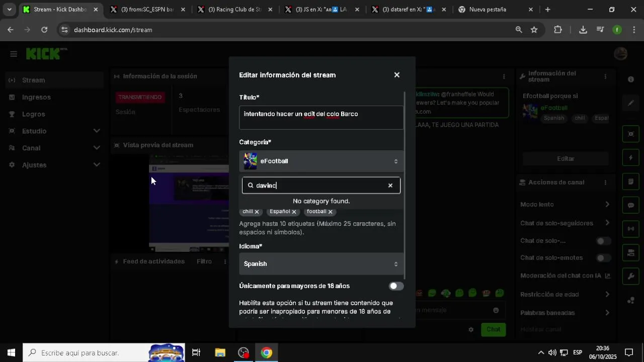Send message with the Chat button
The height and width of the screenshot is (362, 644).
coord(493,330)
